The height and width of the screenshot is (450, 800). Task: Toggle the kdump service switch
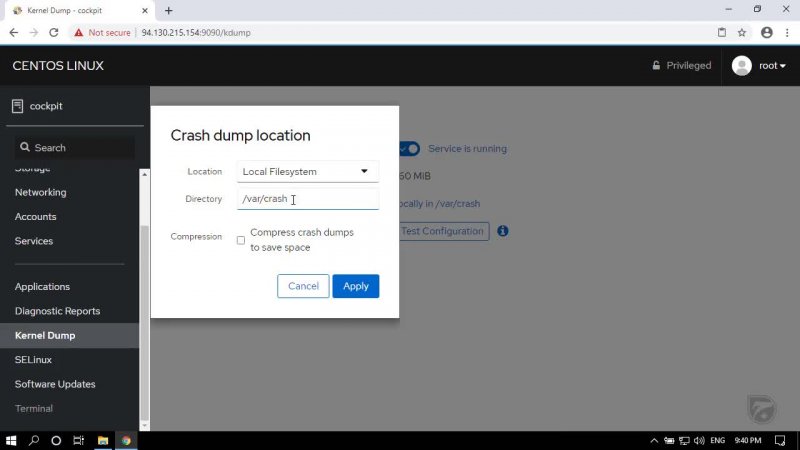click(409, 148)
